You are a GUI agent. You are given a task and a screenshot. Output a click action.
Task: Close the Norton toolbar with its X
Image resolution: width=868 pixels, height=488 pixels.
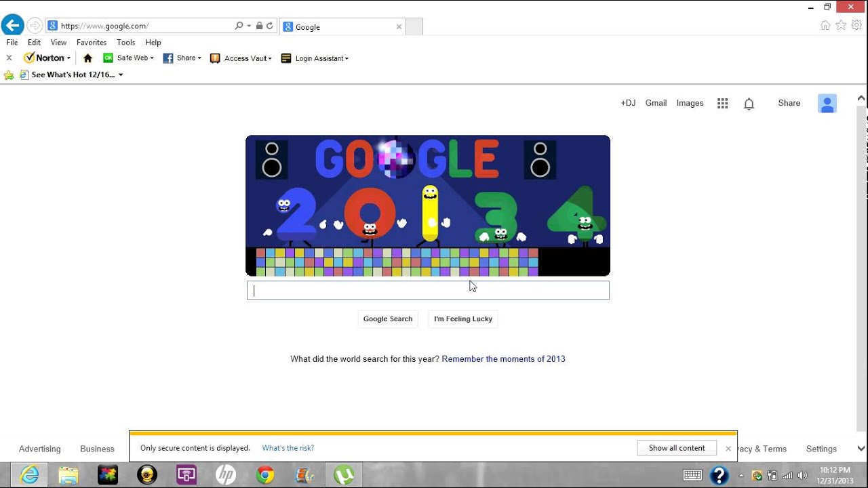pos(9,58)
